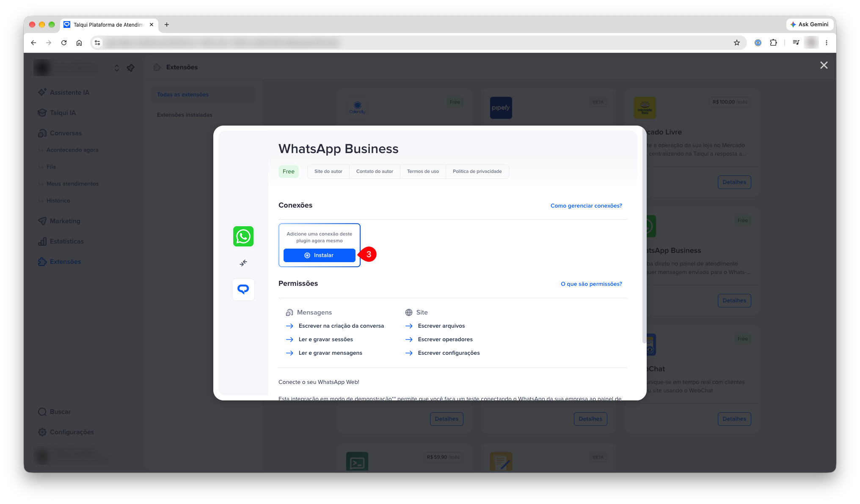The width and height of the screenshot is (860, 504).
Task: Select Extensões instaladas filter
Action: pos(203,115)
